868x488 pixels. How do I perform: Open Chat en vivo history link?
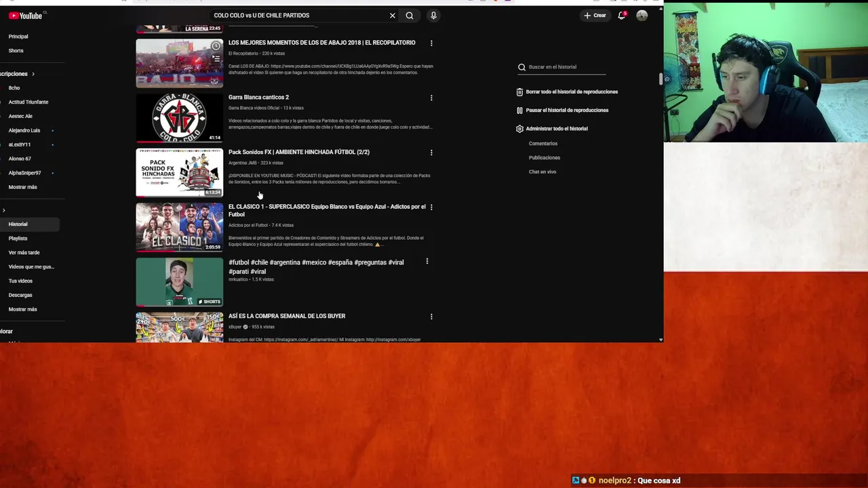[x=542, y=172]
